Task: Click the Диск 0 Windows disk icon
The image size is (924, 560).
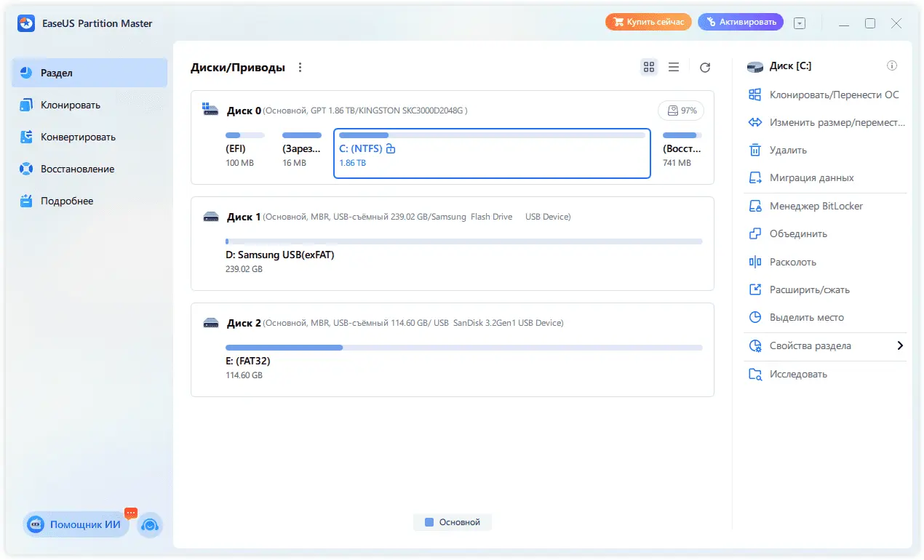Action: (x=211, y=111)
